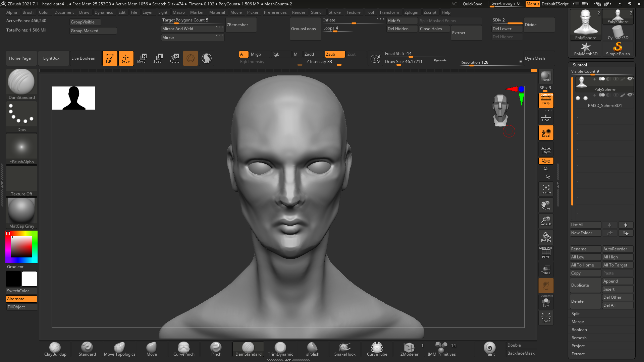644x362 pixels.
Task: Click the BPR render icon
Action: [546, 77]
